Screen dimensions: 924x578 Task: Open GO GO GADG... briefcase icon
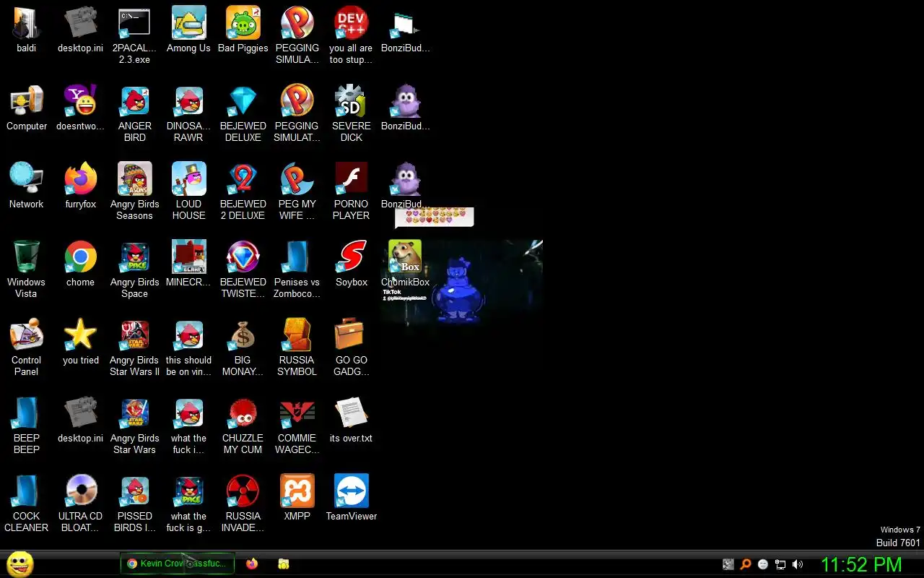(x=351, y=335)
